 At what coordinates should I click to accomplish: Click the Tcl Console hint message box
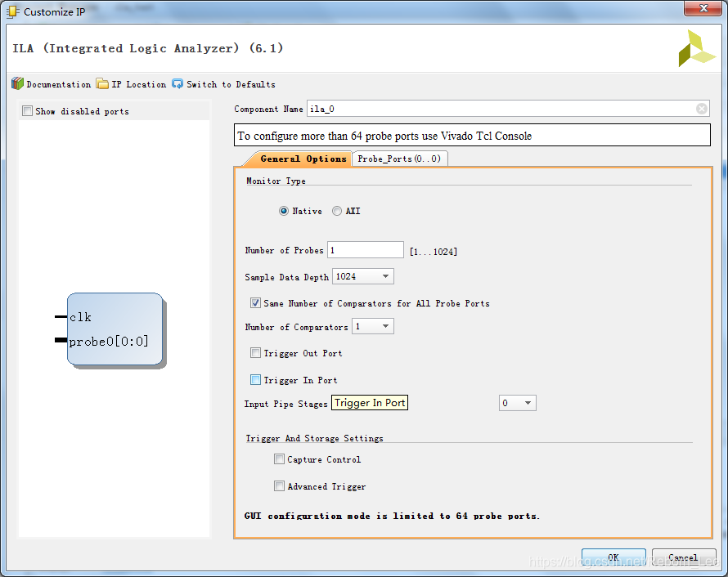coord(472,135)
